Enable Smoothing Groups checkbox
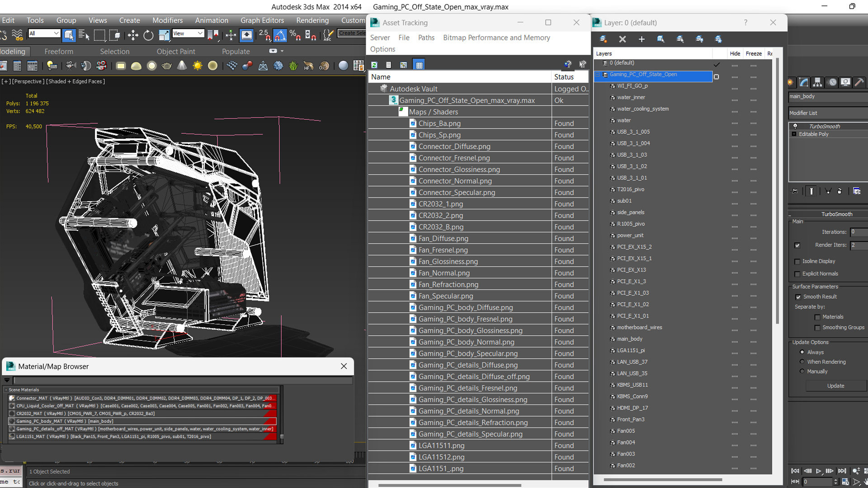The width and height of the screenshot is (868, 488). pyautogui.click(x=817, y=328)
